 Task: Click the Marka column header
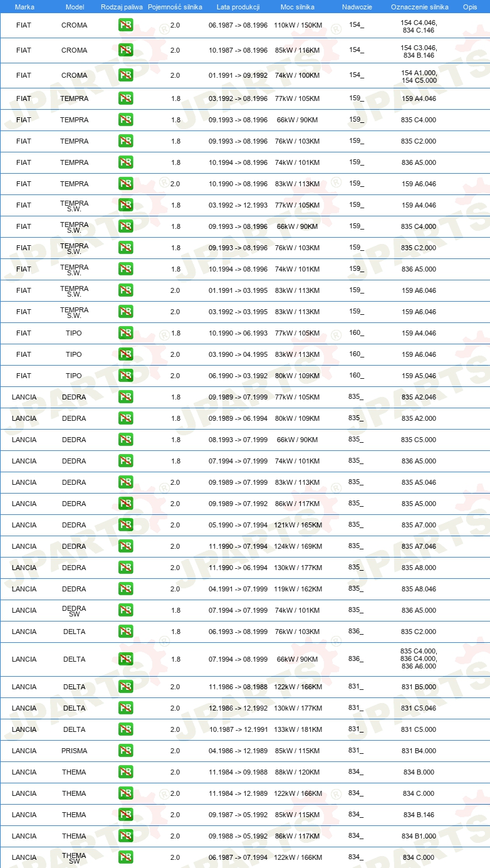24,6
